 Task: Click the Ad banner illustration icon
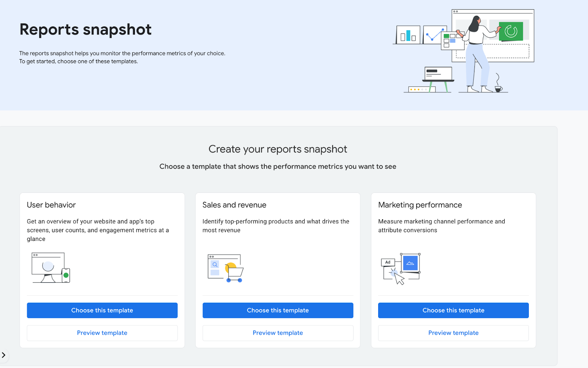point(388,262)
